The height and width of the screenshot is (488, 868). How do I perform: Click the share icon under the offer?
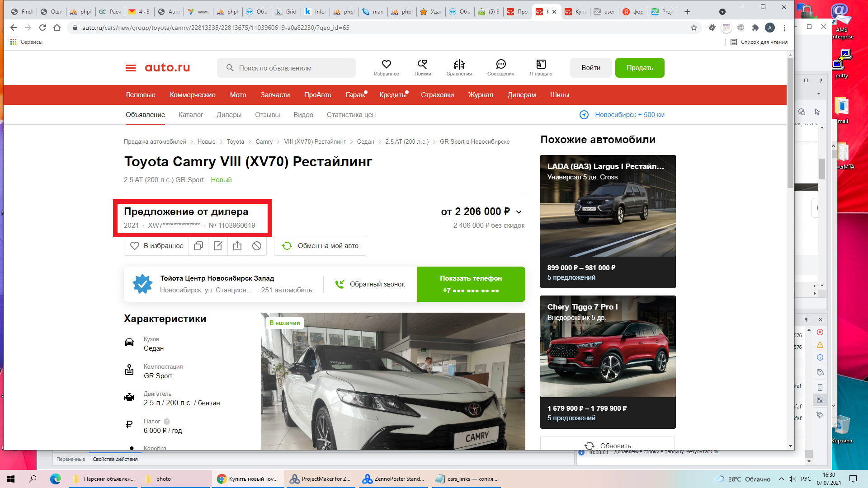pos(237,246)
